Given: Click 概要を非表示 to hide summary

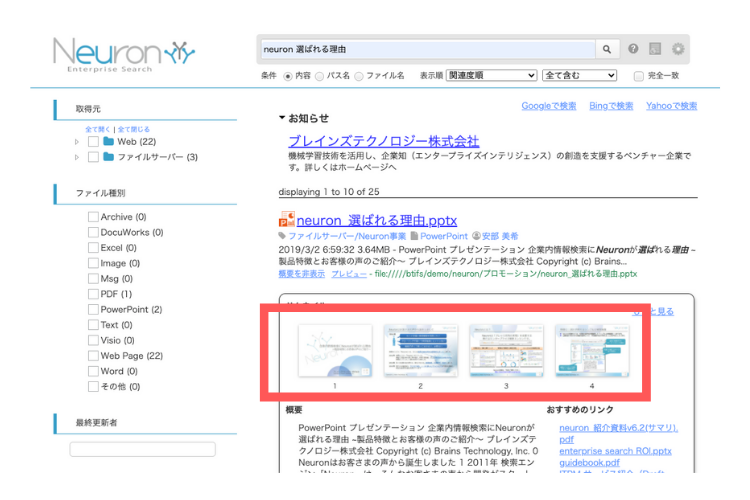Looking at the screenshot, I should (302, 274).
